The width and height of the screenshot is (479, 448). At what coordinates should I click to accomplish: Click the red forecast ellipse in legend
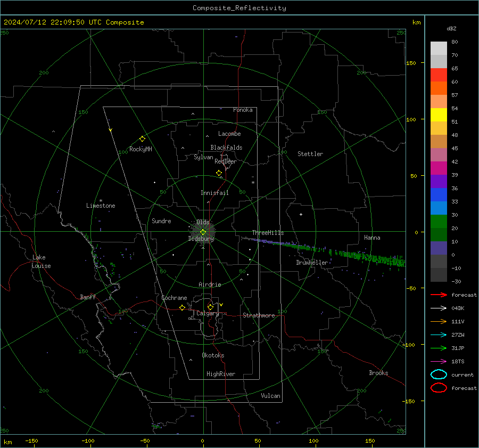pos(439,388)
